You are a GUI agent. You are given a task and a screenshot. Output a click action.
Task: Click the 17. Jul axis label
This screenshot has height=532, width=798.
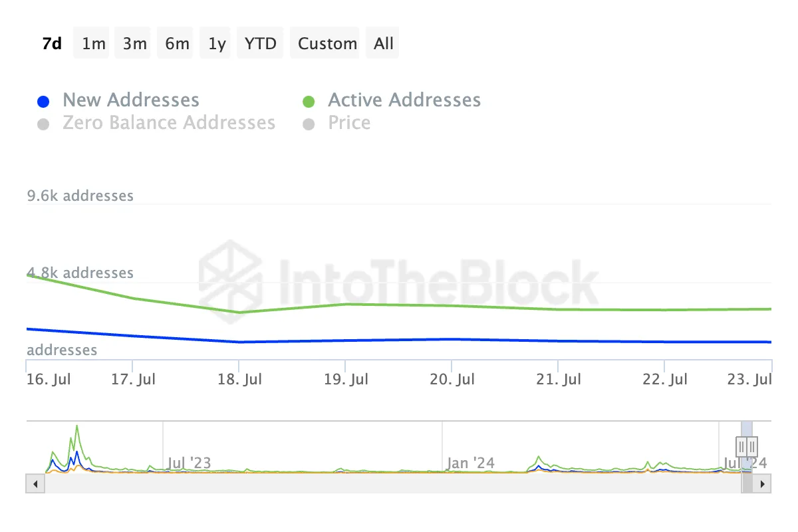[x=133, y=380]
